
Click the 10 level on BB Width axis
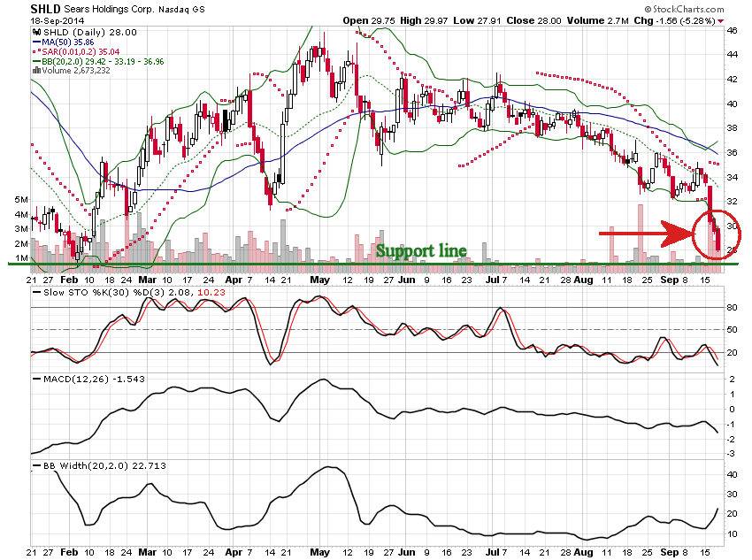pyautogui.click(x=732, y=534)
